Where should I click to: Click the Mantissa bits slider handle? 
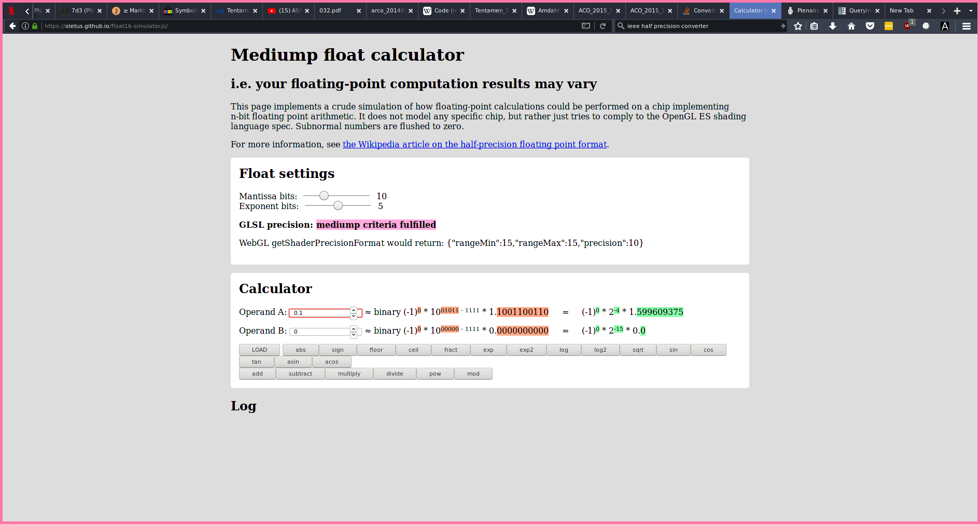coord(324,196)
